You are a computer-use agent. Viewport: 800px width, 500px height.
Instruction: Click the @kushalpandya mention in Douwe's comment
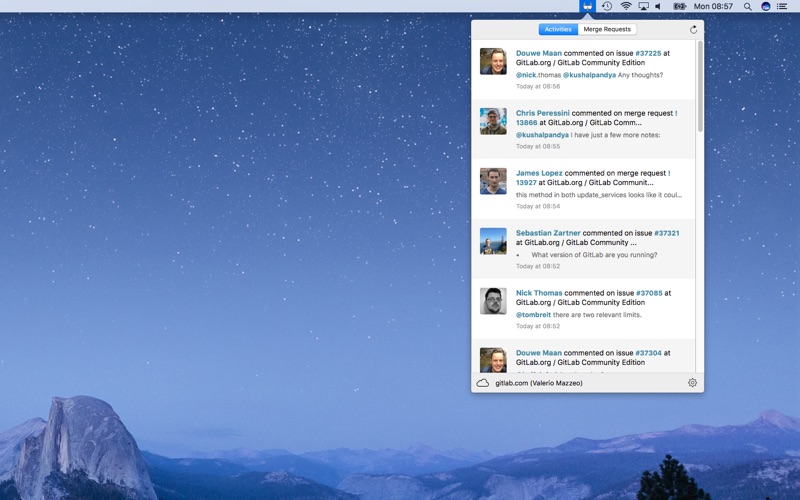[x=589, y=75]
